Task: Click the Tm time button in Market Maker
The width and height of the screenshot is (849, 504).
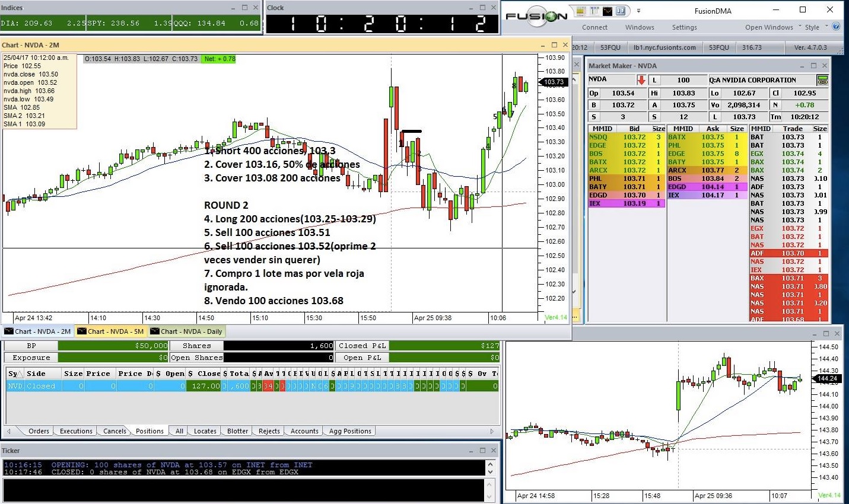Action: click(x=775, y=117)
